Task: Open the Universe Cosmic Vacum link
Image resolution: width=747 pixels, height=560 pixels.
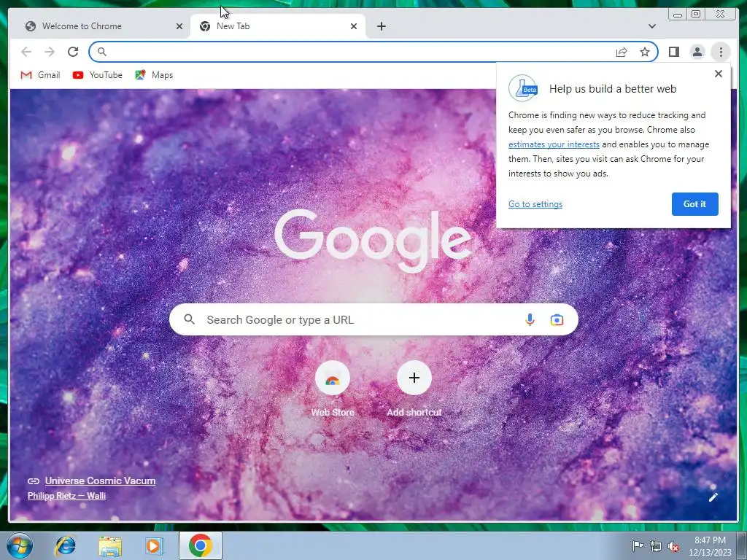Action: pyautogui.click(x=100, y=481)
